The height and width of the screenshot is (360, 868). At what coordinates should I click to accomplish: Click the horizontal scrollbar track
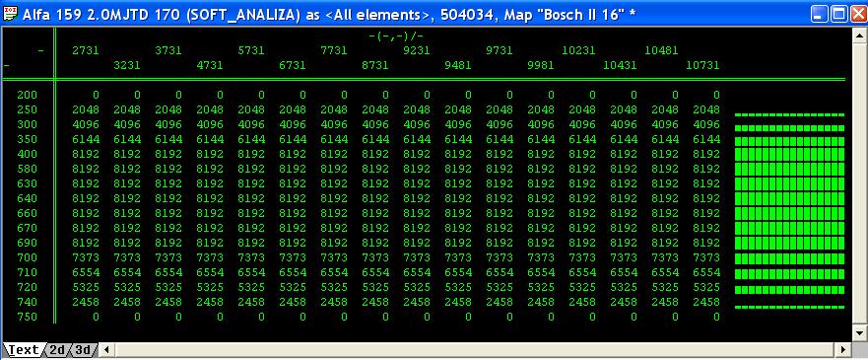point(476,349)
